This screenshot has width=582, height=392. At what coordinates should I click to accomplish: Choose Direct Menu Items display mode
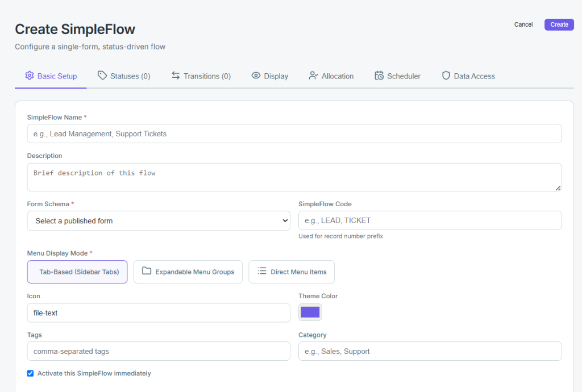[292, 272]
